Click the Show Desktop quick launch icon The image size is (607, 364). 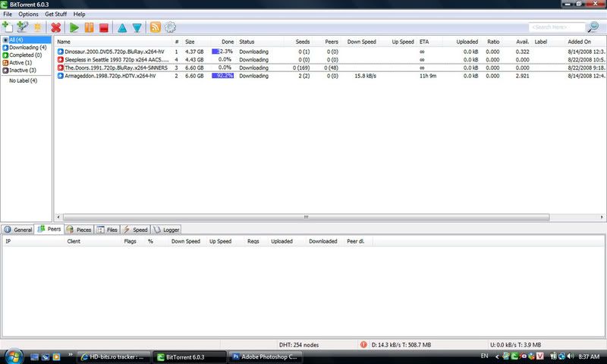[x=34, y=356]
